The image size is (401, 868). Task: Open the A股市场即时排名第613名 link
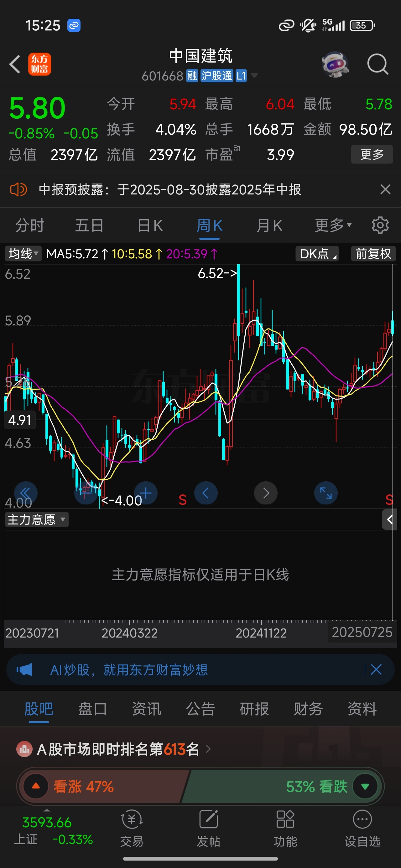click(124, 749)
